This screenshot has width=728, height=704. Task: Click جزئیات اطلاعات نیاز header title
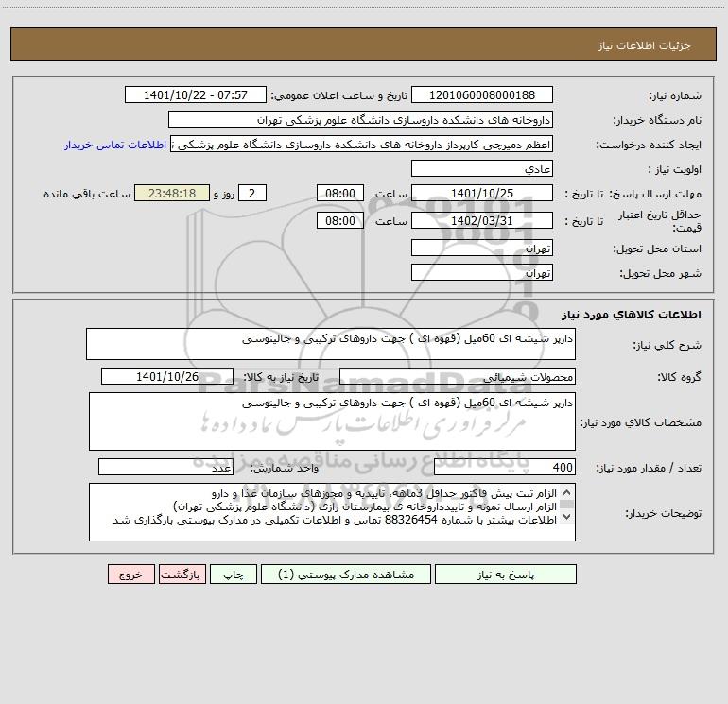tap(645, 45)
